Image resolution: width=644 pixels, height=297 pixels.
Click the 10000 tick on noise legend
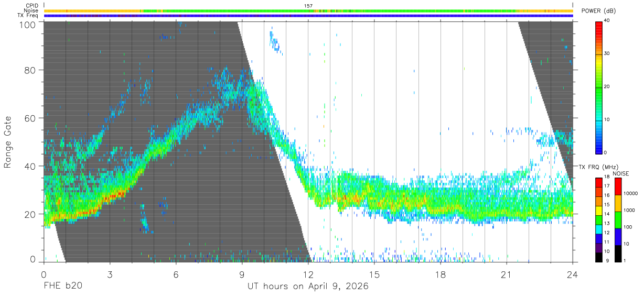(630, 193)
